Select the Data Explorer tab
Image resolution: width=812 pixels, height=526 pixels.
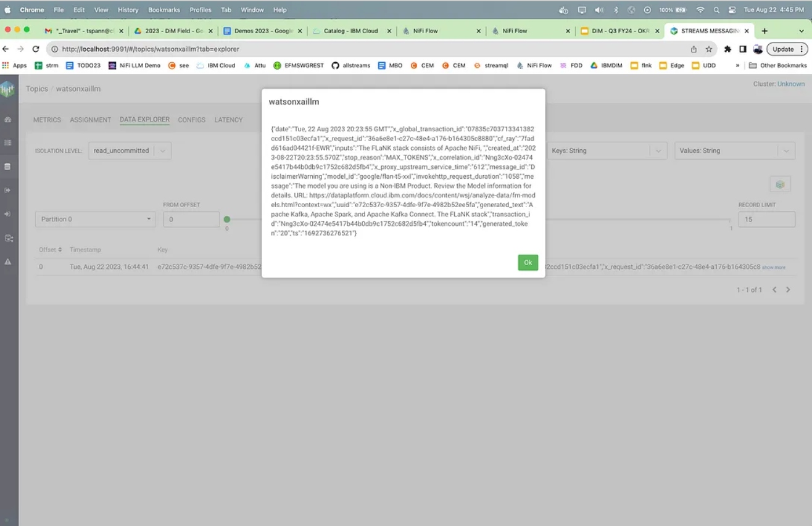(x=144, y=120)
